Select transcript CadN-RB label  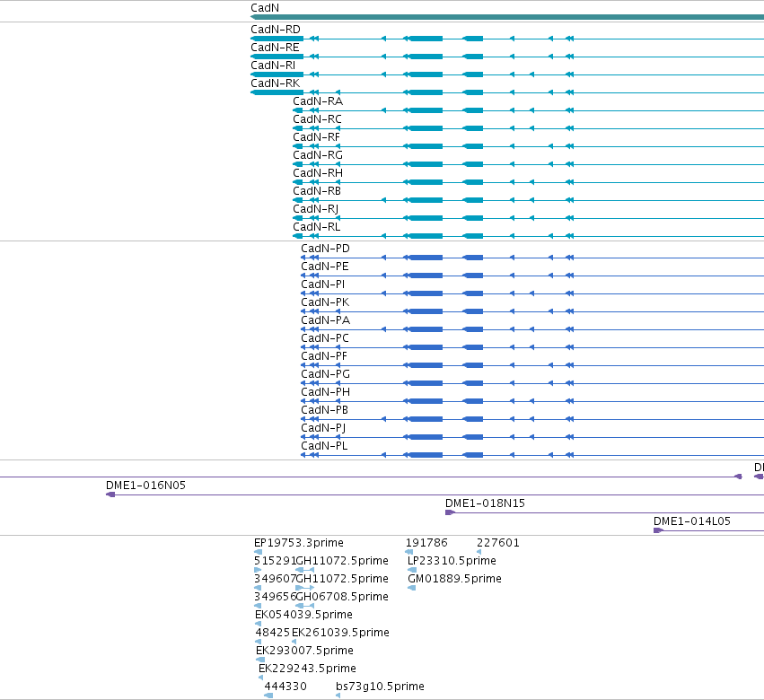point(317,191)
